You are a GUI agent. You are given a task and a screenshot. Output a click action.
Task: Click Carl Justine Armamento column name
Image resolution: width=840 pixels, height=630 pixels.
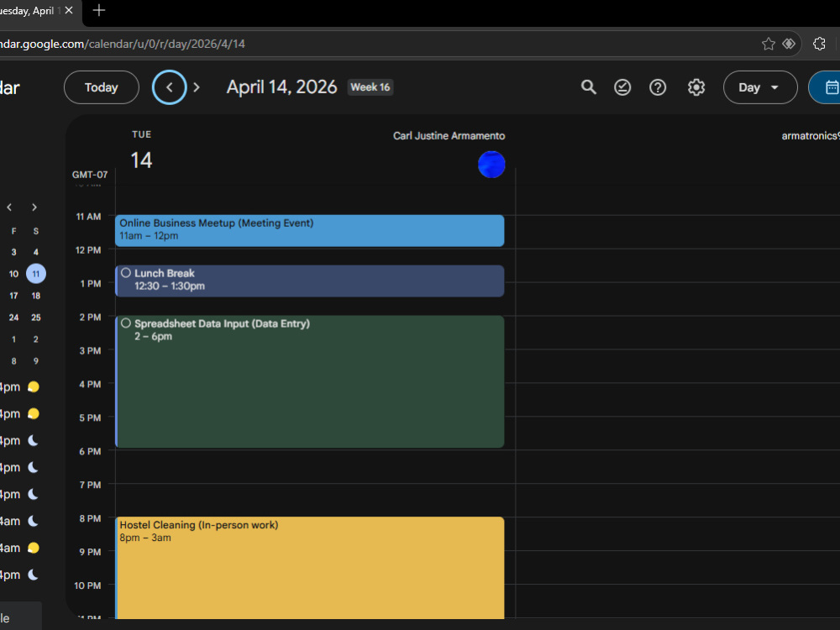pyautogui.click(x=449, y=136)
